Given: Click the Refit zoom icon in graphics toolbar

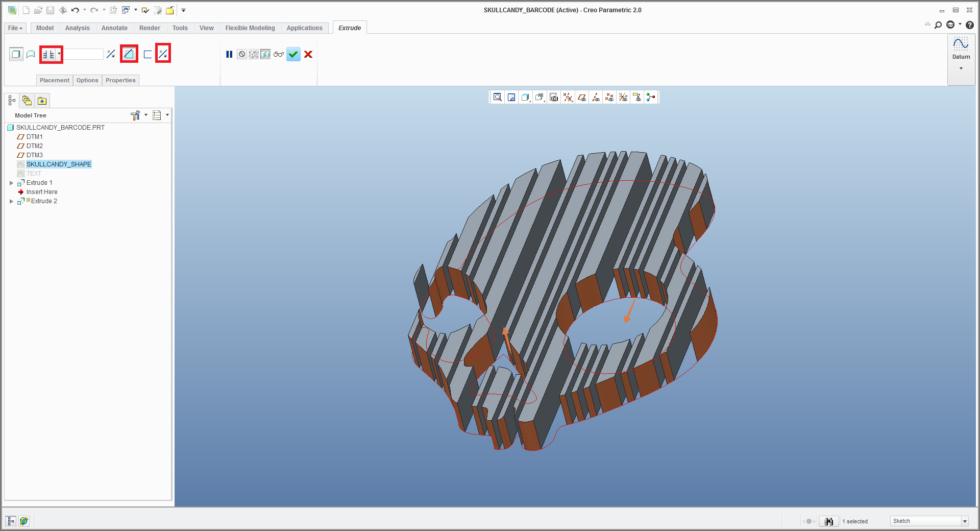Looking at the screenshot, I should pyautogui.click(x=497, y=97).
